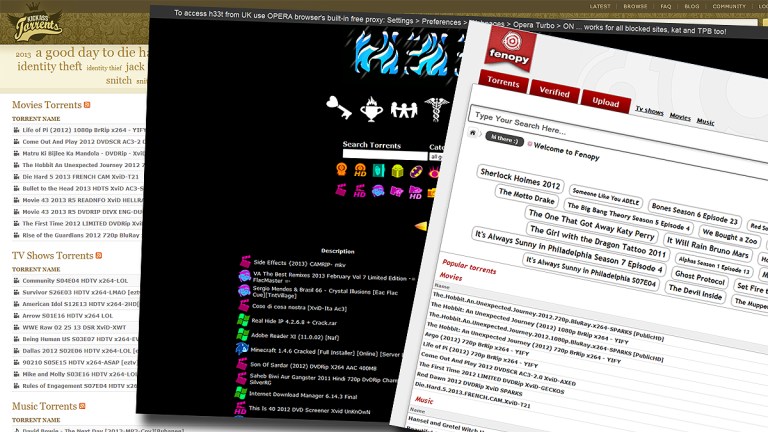Viewport: 768px width, 432px height.
Task: Click the flaming trophy icon on h33t
Action: (x=371, y=109)
